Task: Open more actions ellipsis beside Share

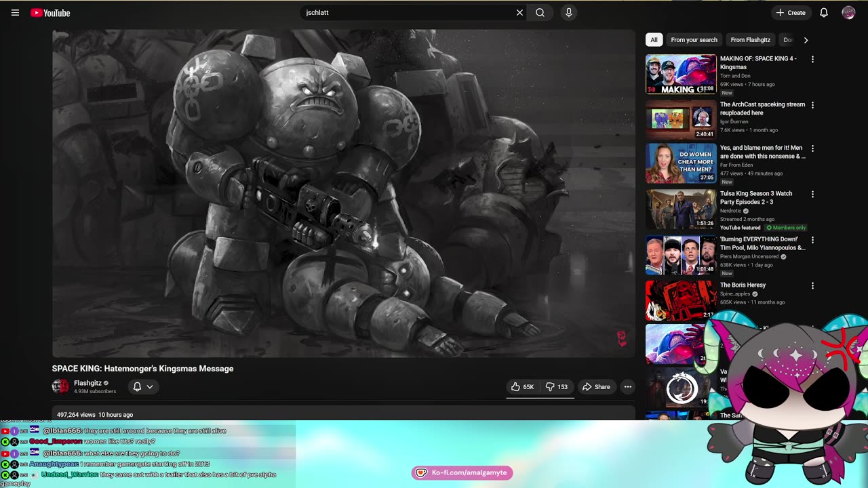Action: click(x=628, y=387)
